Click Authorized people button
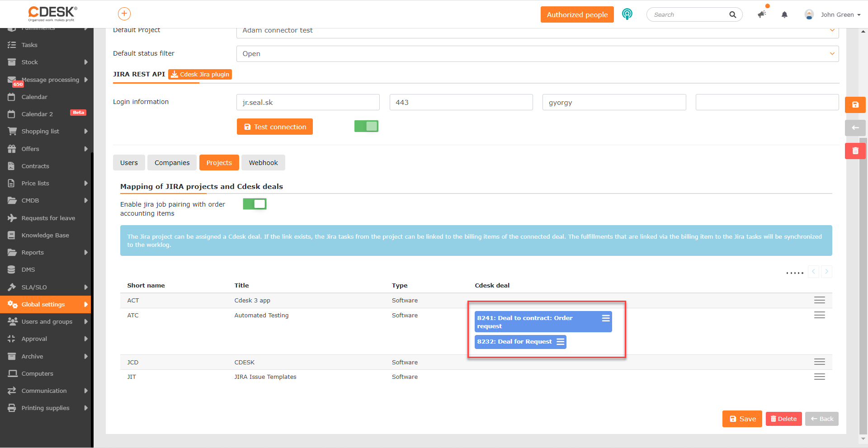The height and width of the screenshot is (448, 868). [577, 14]
